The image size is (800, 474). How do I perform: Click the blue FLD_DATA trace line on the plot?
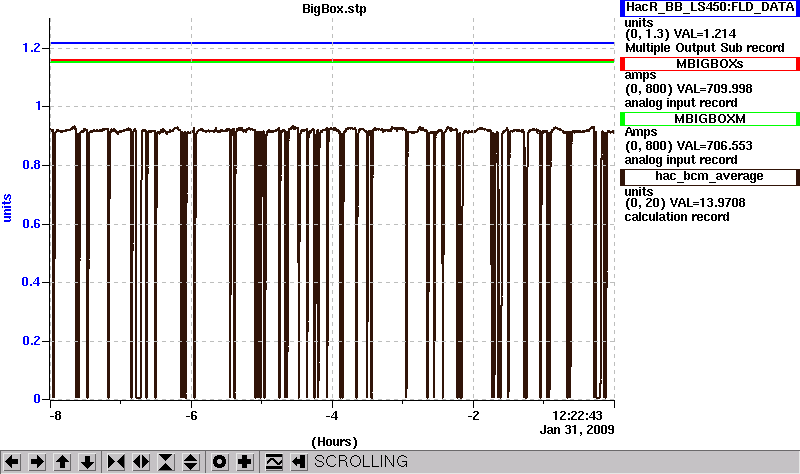point(332,43)
